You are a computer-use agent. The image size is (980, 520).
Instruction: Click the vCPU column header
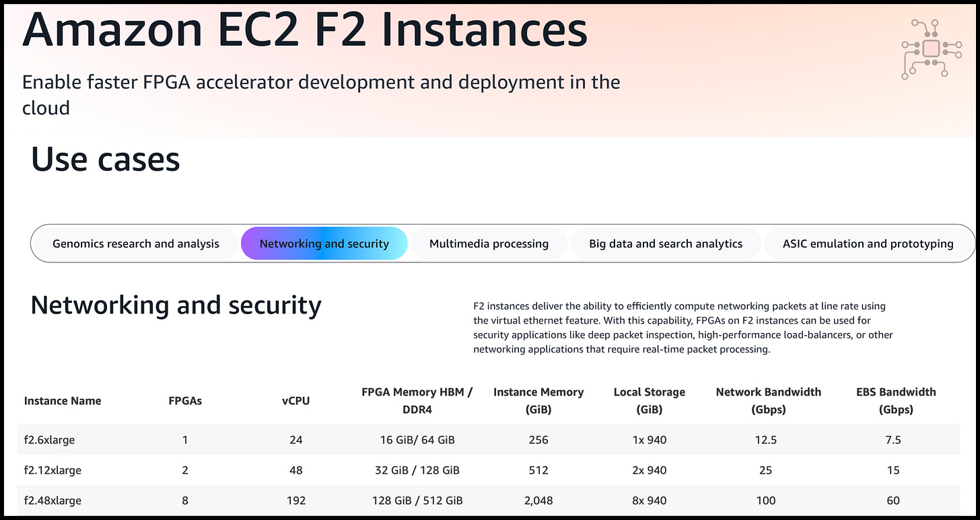tap(296, 401)
